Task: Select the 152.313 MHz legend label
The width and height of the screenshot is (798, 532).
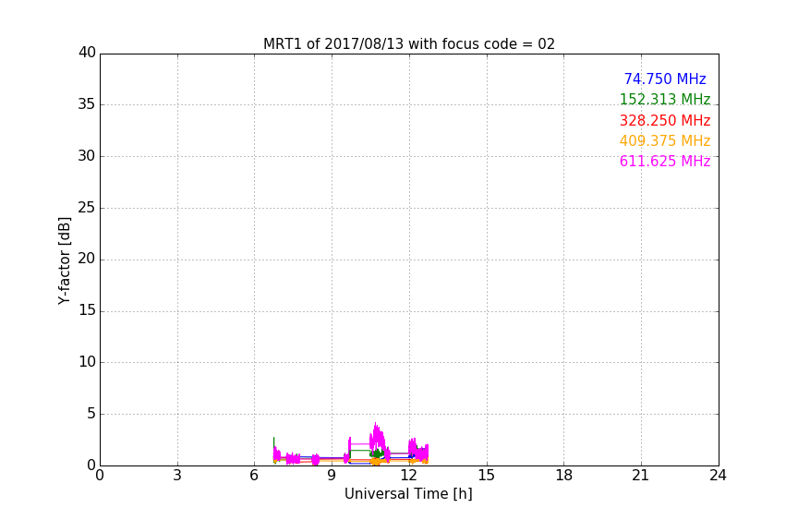Action: 665,99
